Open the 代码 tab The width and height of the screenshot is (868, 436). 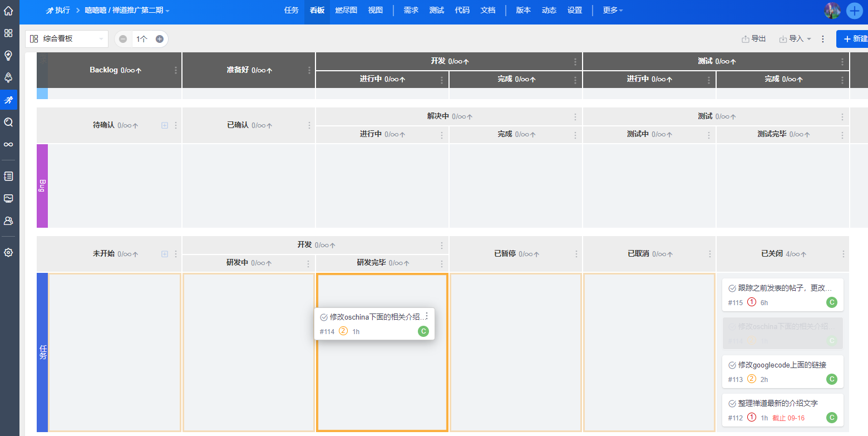click(x=462, y=11)
